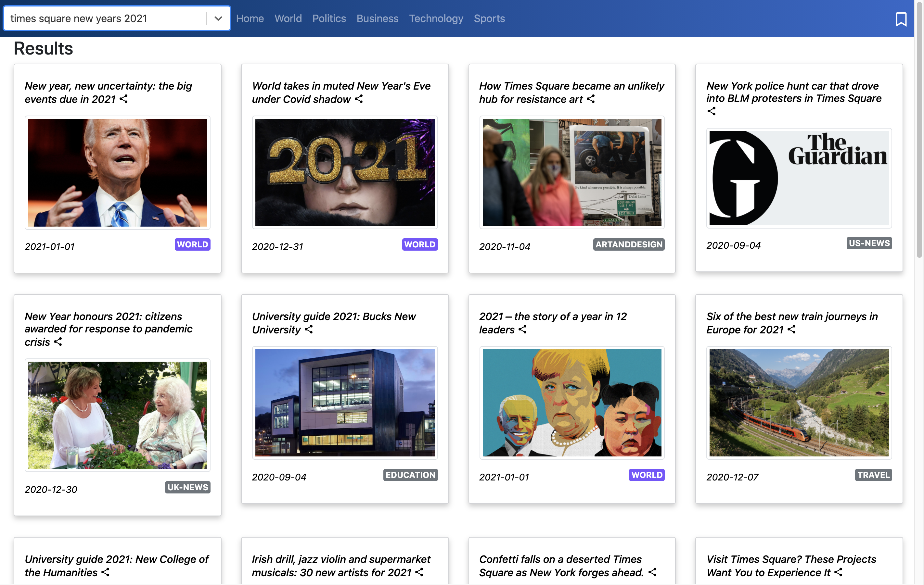
Task: Click WORLD tag on 'New year, new uncertainty' card
Action: 193,244
